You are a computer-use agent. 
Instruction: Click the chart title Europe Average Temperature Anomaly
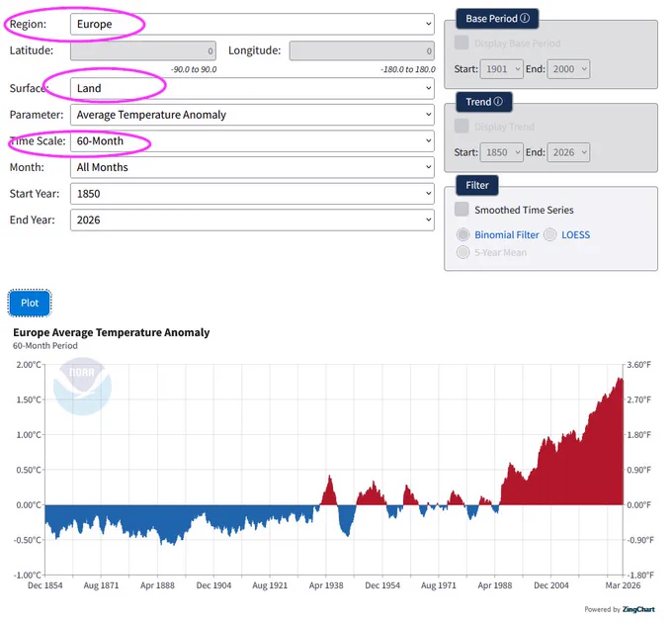pyautogui.click(x=112, y=332)
